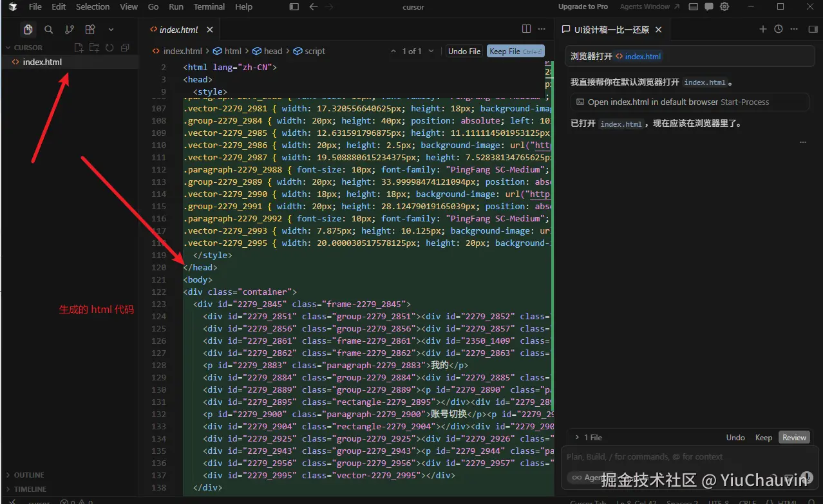Open editor More Actions ellipsis
The height and width of the screenshot is (504, 823).
pyautogui.click(x=543, y=29)
